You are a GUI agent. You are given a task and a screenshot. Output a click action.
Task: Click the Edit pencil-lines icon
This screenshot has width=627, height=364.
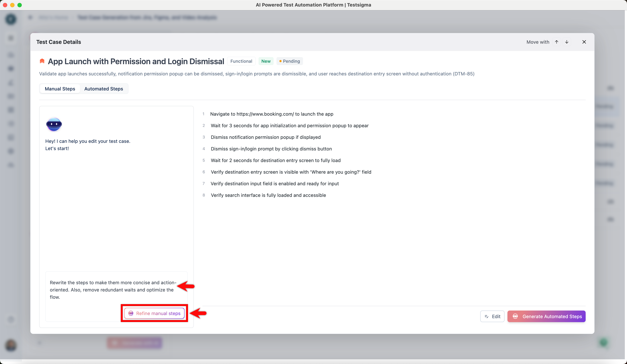click(x=487, y=317)
